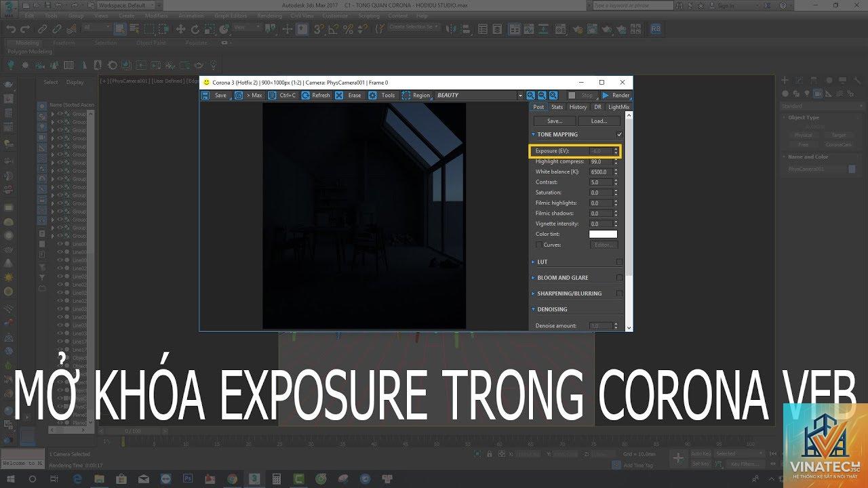Screen dimensions: 868x488
Task: Open the Rendering menu in 3ds Max
Action: 269,16
